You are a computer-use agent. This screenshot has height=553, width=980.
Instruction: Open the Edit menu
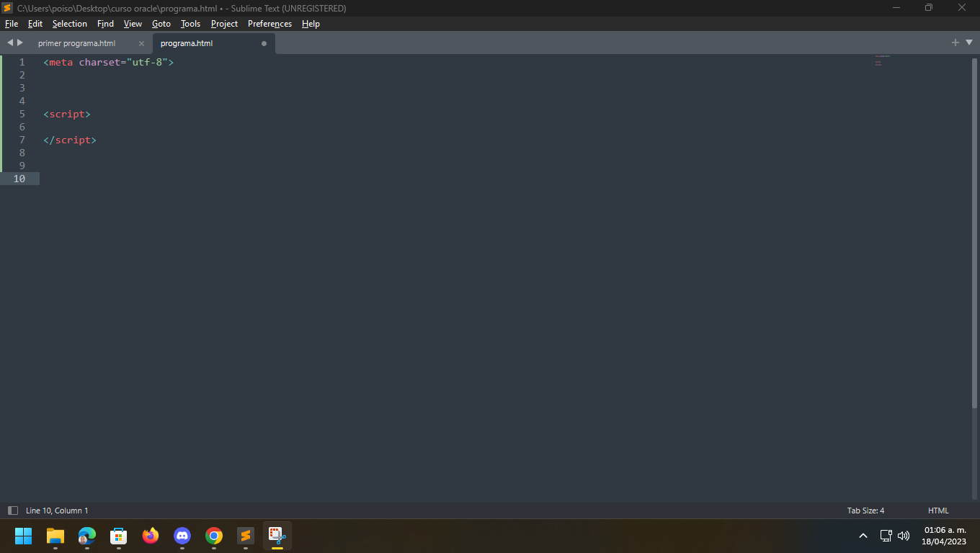point(35,24)
